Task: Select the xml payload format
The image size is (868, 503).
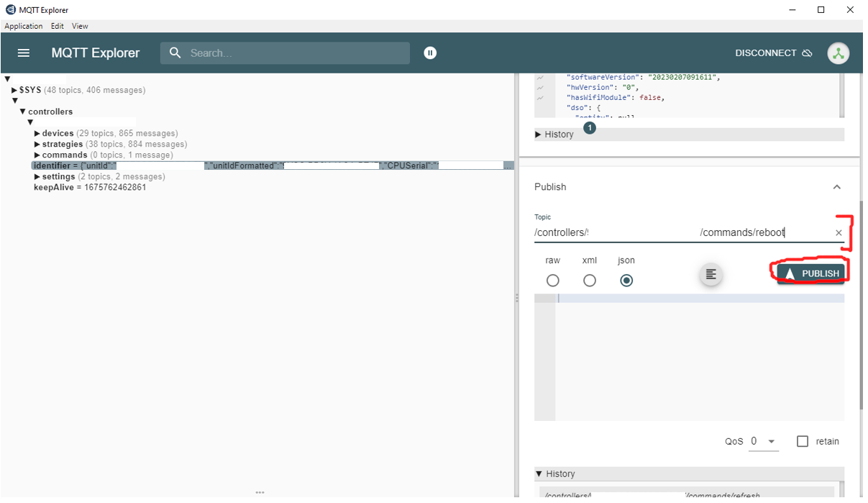Action: pyautogui.click(x=590, y=281)
